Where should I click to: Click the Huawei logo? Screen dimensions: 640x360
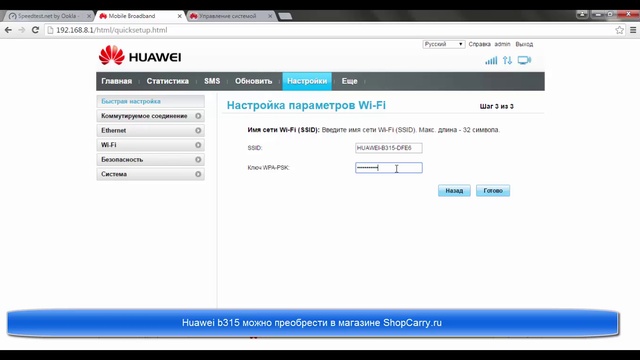140,56
